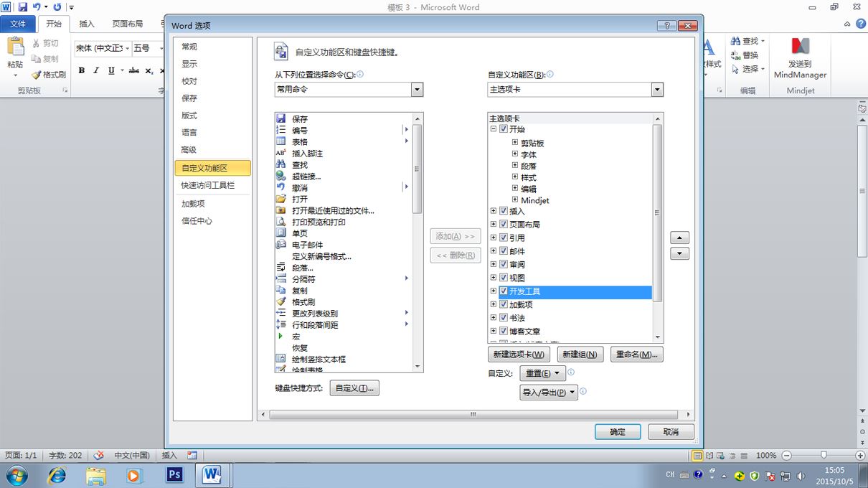
Task: Click Italic button in Word ribbon
Action: point(97,70)
